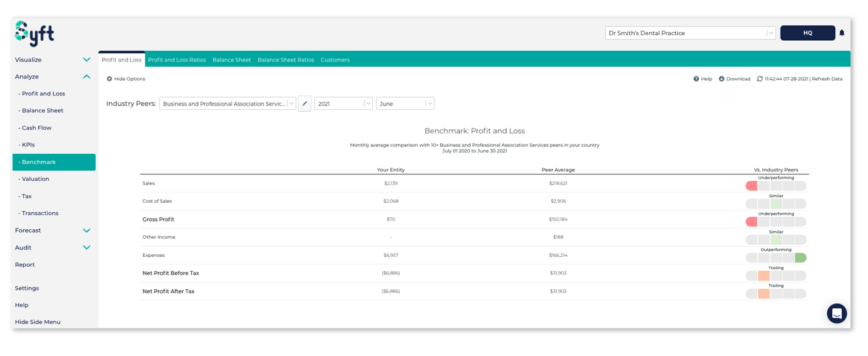This screenshot has width=868, height=356.
Task: Switch to Profit and Loss Ratios tab
Action: tap(177, 60)
